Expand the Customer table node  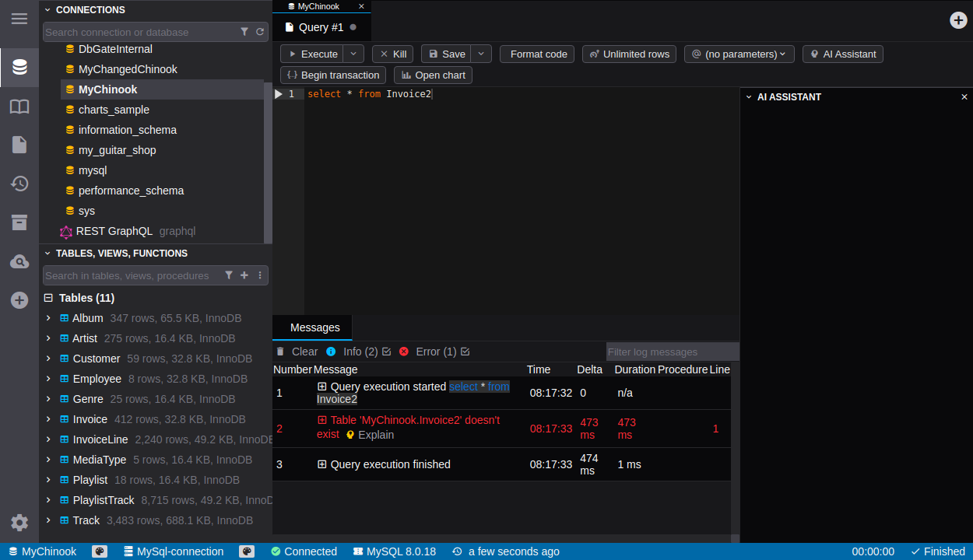[48, 359]
